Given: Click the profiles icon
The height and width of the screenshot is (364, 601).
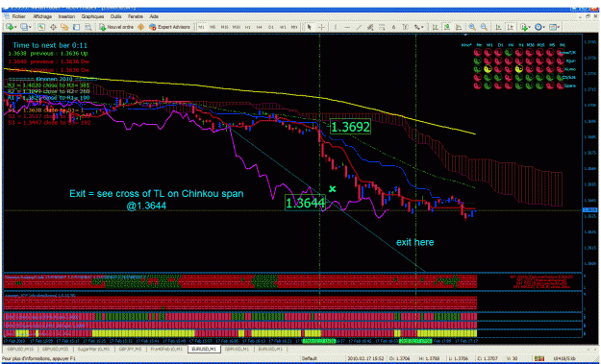Looking at the screenshot, I should tap(24, 27).
